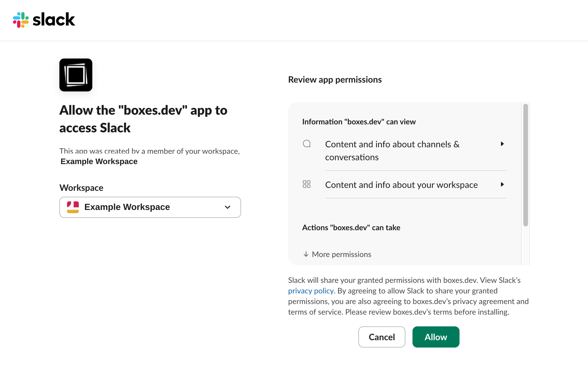Click the green Allow button

coord(436,337)
